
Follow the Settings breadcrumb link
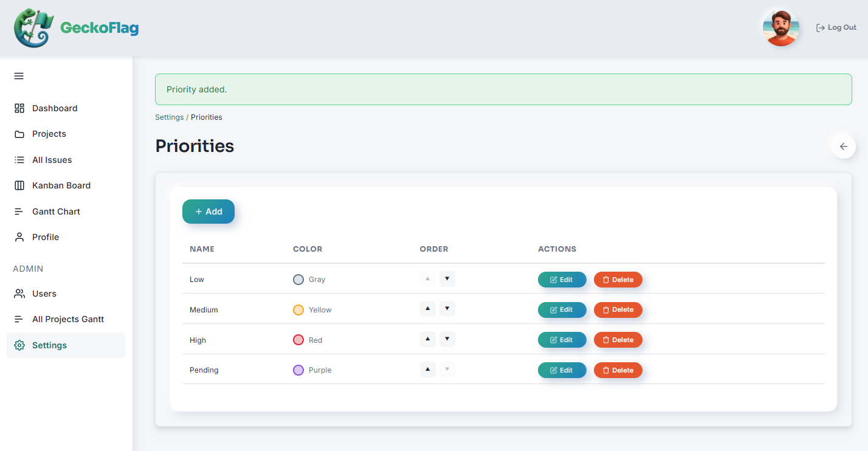pos(169,117)
